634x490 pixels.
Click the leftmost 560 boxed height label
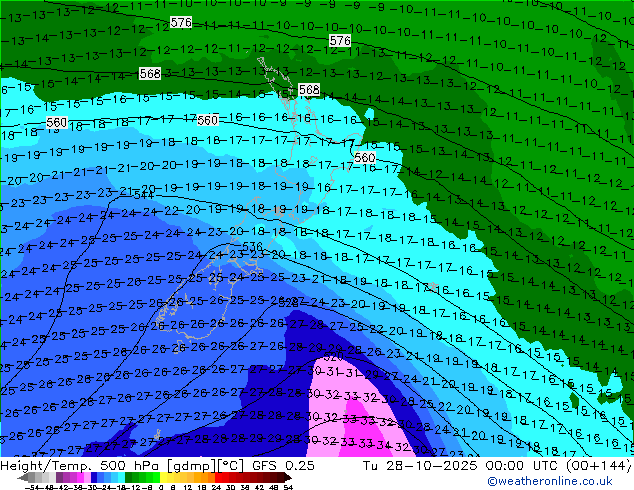57,122
